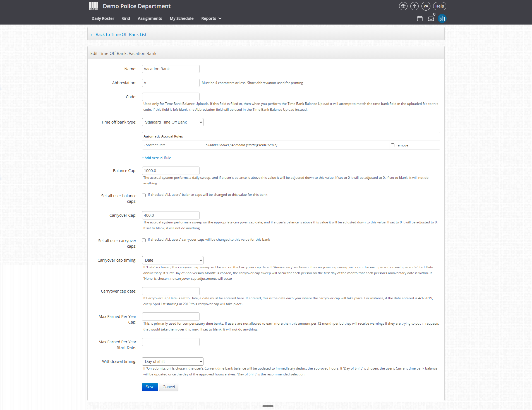Click into the Max Earned Per Year Cap field
Image resolution: width=532 pixels, height=410 pixels.
coord(171,317)
